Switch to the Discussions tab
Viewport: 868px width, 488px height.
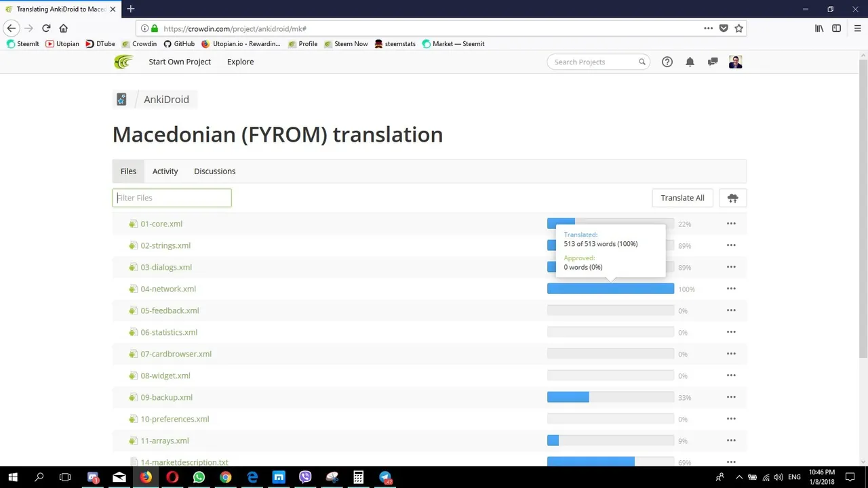tap(214, 171)
